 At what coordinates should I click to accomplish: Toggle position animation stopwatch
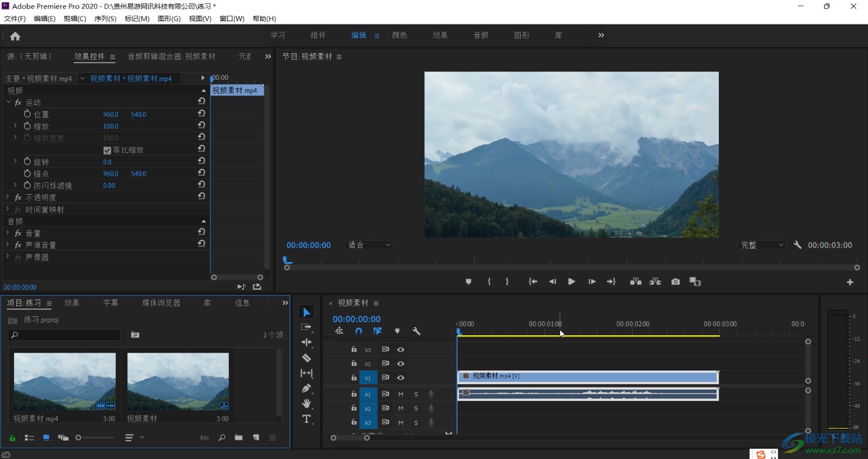point(27,114)
